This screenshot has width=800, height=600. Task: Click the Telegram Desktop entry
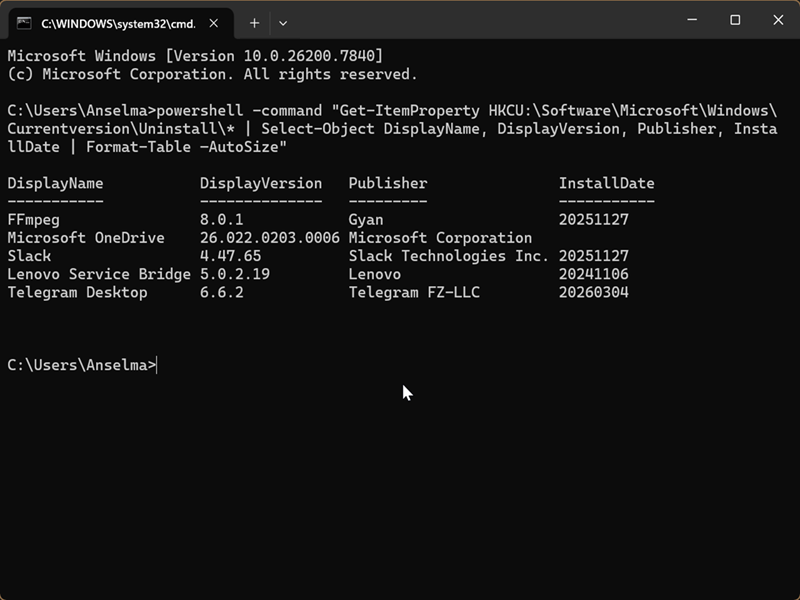click(77, 293)
